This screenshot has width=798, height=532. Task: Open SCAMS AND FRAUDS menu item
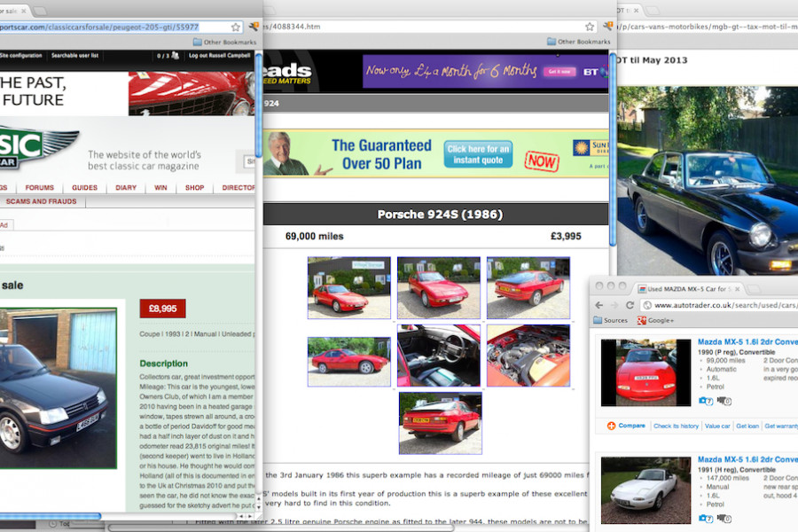(41, 201)
